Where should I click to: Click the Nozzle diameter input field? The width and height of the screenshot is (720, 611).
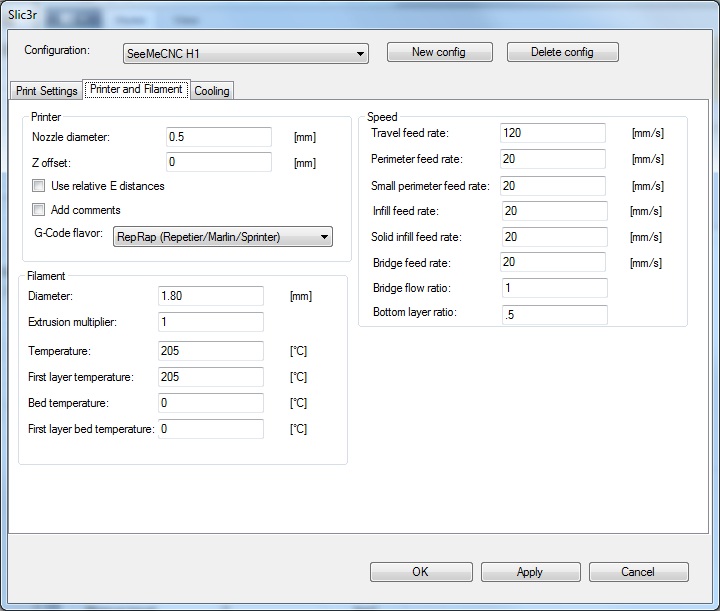[218, 137]
